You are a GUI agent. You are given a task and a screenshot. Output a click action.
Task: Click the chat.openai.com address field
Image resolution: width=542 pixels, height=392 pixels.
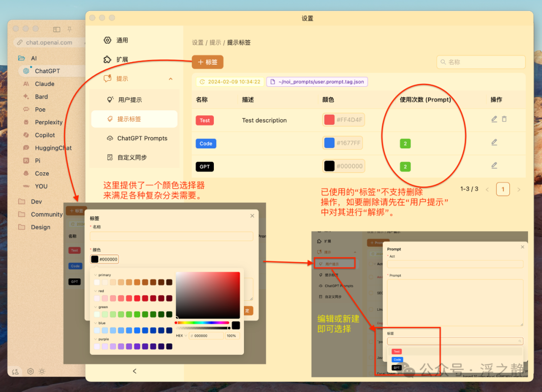49,43
